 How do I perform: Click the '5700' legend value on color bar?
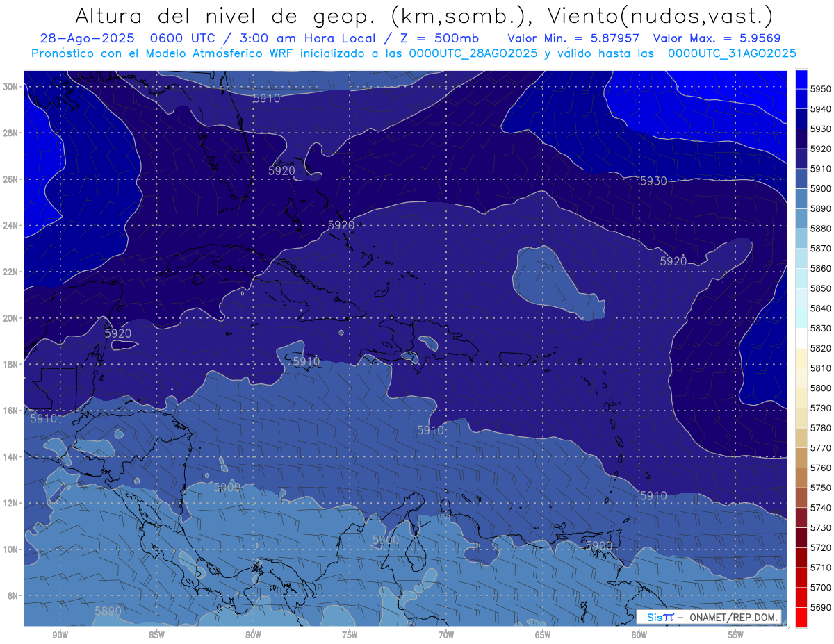(x=820, y=588)
